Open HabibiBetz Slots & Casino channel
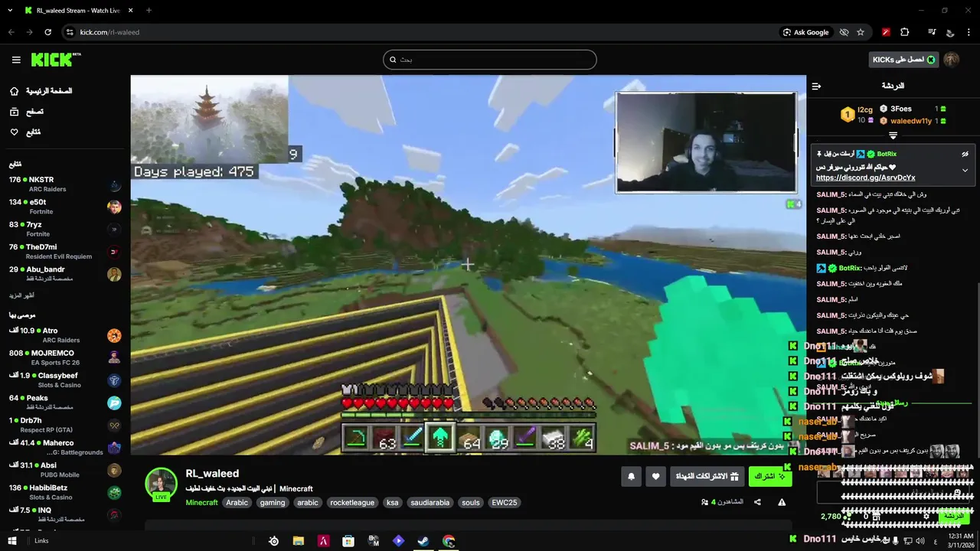This screenshot has height=551, width=980. pos(64,492)
